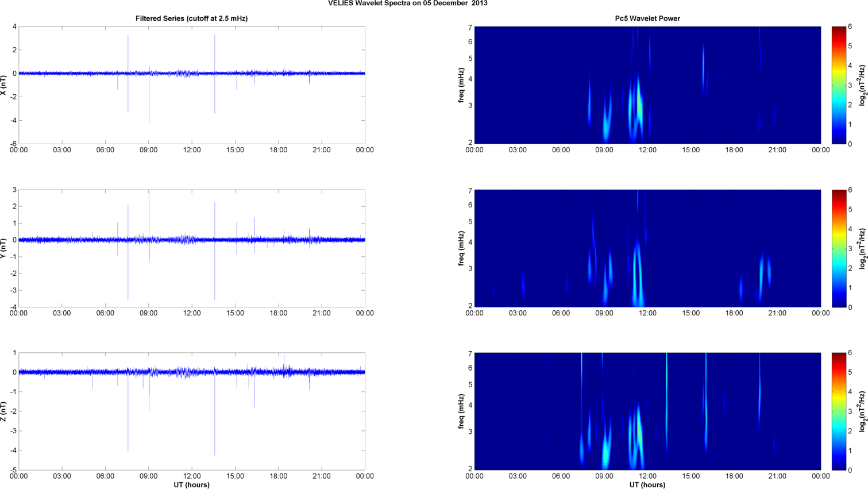Click the Z component filtered time series plot
This screenshot has width=868, height=489.
(191, 411)
